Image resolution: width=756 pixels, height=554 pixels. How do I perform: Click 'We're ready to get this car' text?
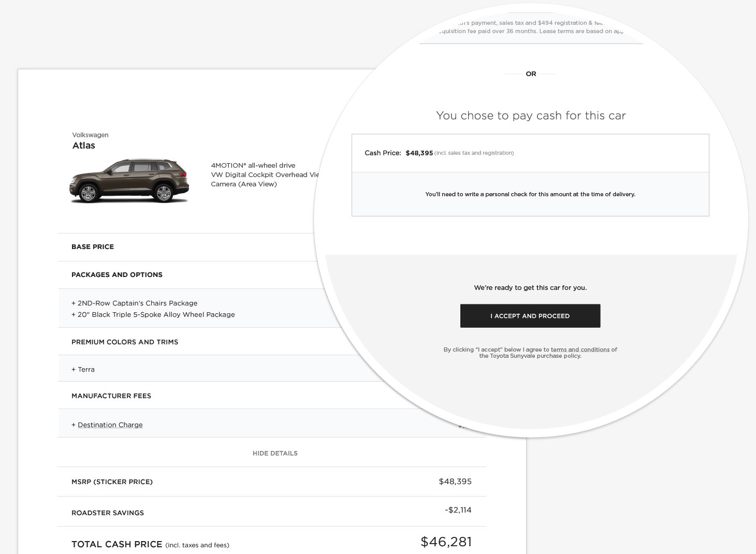click(530, 287)
